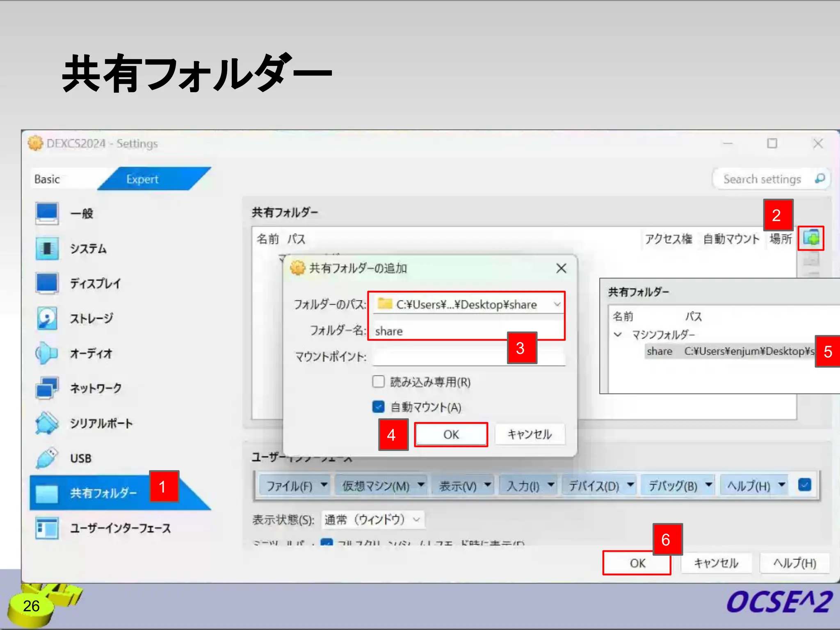Open the フォルダーのパス dropdown
The width and height of the screenshot is (840, 630).
tap(557, 304)
